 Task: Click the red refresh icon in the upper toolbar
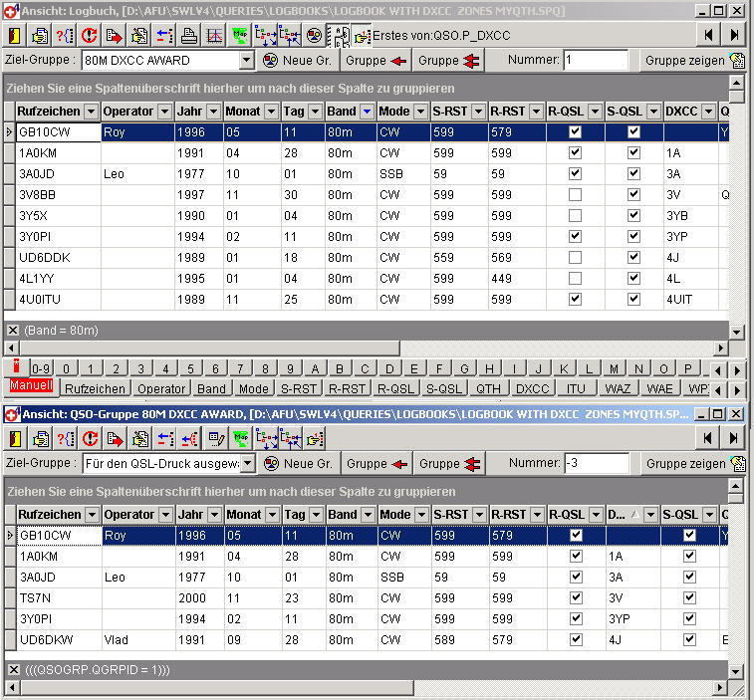[89, 36]
